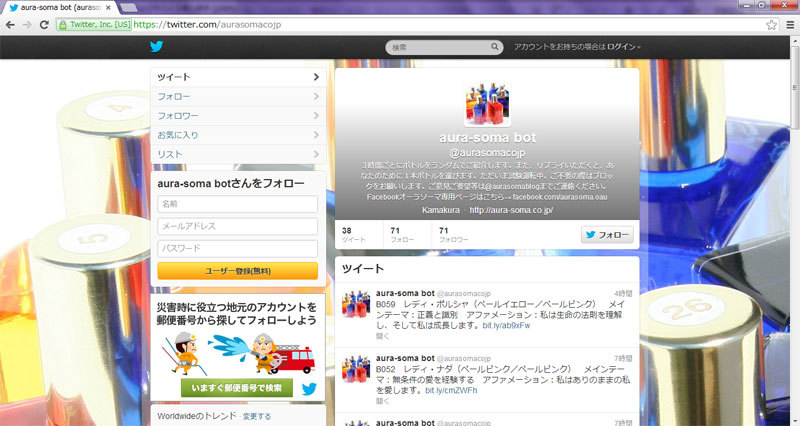
Task: Click 開く under the B052 tweet
Action: coord(383,402)
